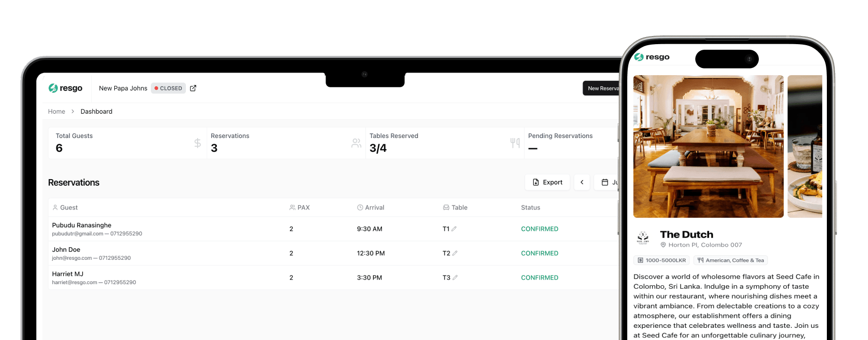Click the resgo logo in the dashboard header
The width and height of the screenshot is (868, 340).
point(65,88)
